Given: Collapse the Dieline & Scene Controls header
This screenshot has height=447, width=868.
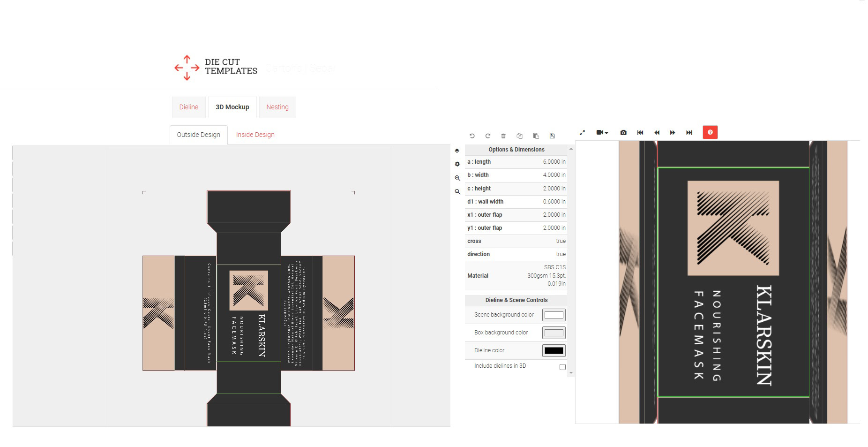Looking at the screenshot, I should (x=516, y=300).
